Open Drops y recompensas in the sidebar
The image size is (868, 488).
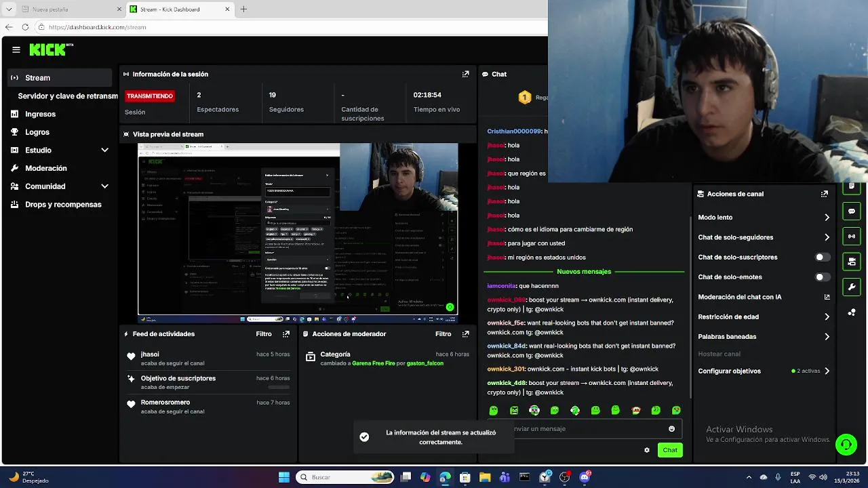(x=63, y=205)
